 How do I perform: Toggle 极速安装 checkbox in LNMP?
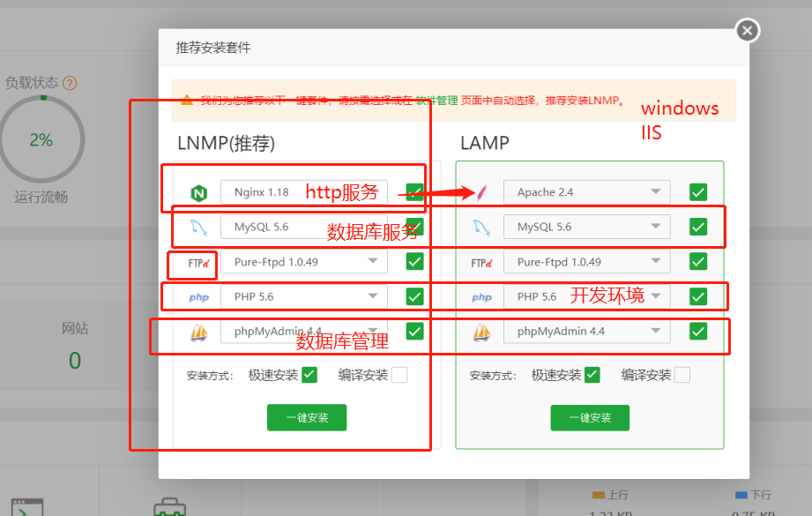[x=309, y=375]
